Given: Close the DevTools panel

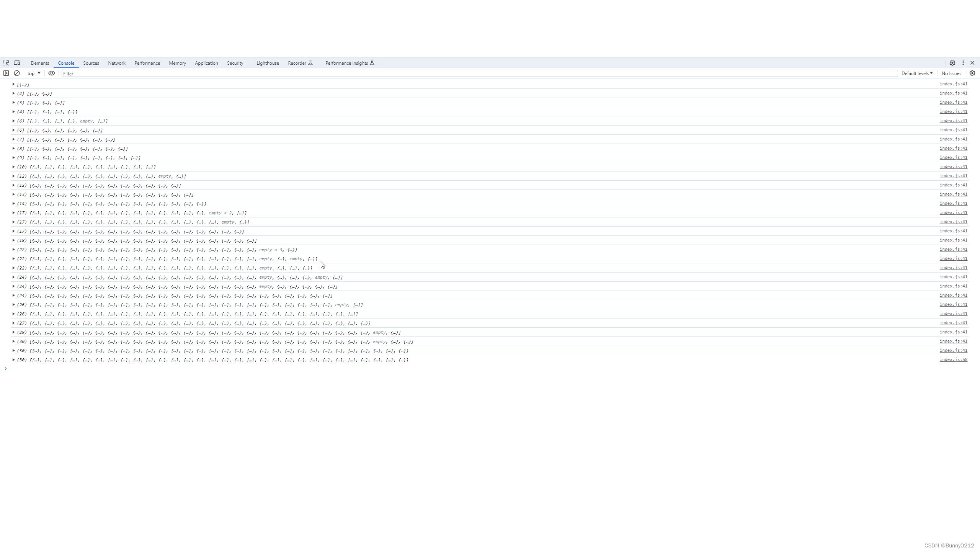Looking at the screenshot, I should point(972,63).
